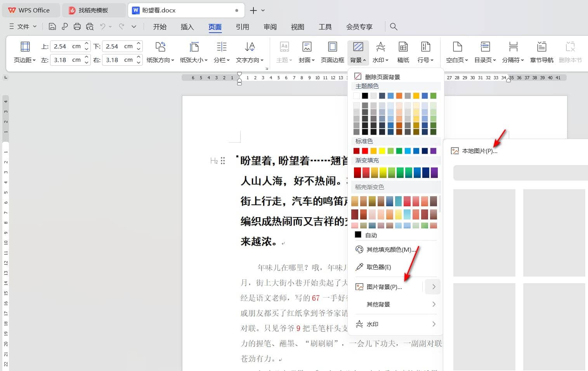The height and width of the screenshot is (371, 588).
Task: Open the 分栏 columns tool
Action: click(221, 52)
